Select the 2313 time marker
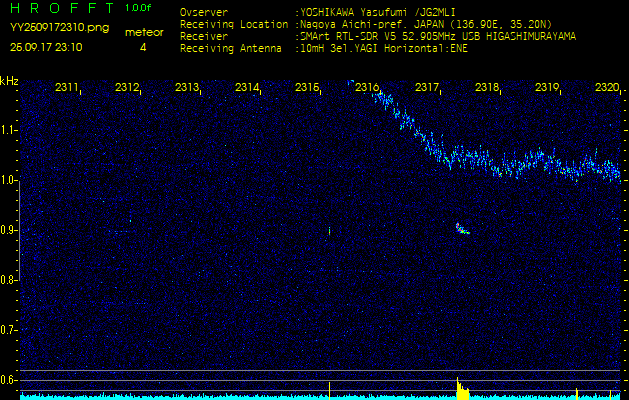Image resolution: width=629 pixels, height=400 pixels. (187, 88)
